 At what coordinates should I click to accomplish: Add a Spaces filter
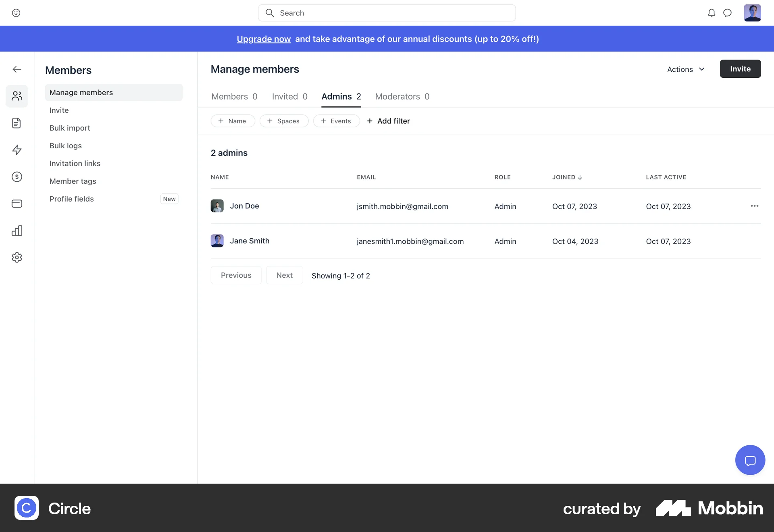tap(284, 121)
